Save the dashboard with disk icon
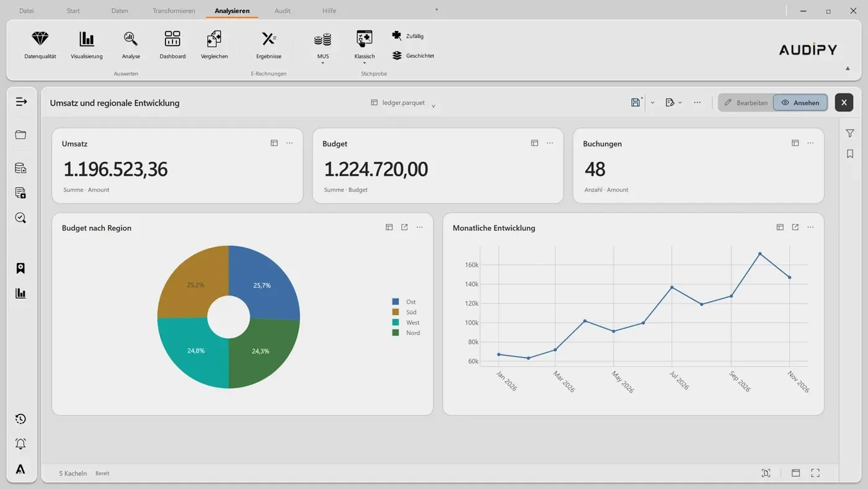Viewport: 868px width, 489px height. pyautogui.click(x=635, y=102)
